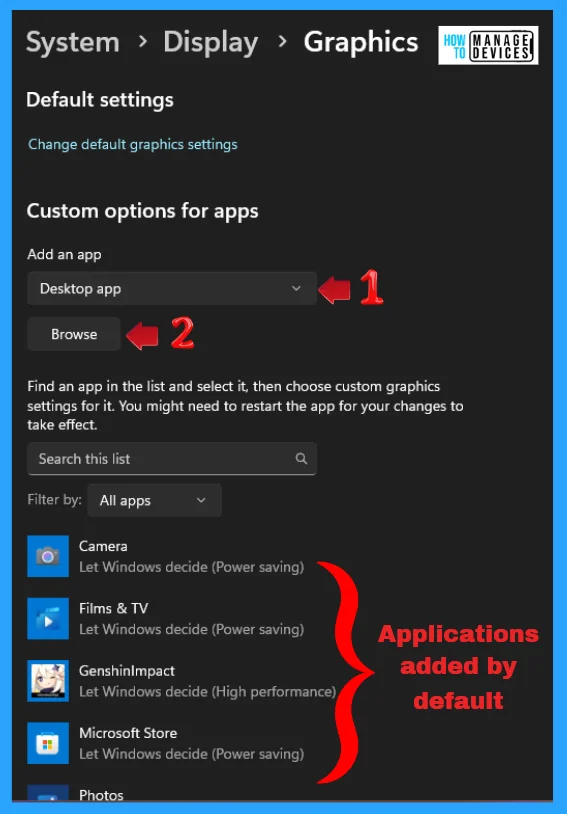This screenshot has width=567, height=814.
Task: Click the Browse button
Action: coord(74,334)
